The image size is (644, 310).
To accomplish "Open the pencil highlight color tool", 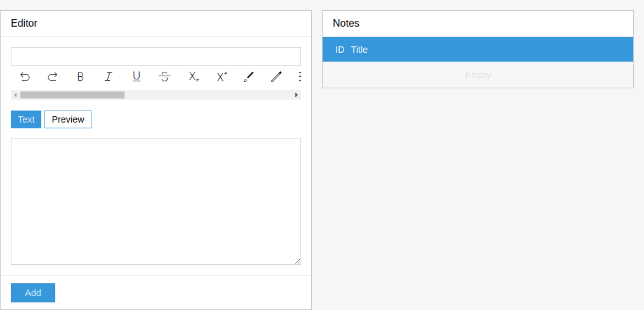I will click(x=276, y=77).
